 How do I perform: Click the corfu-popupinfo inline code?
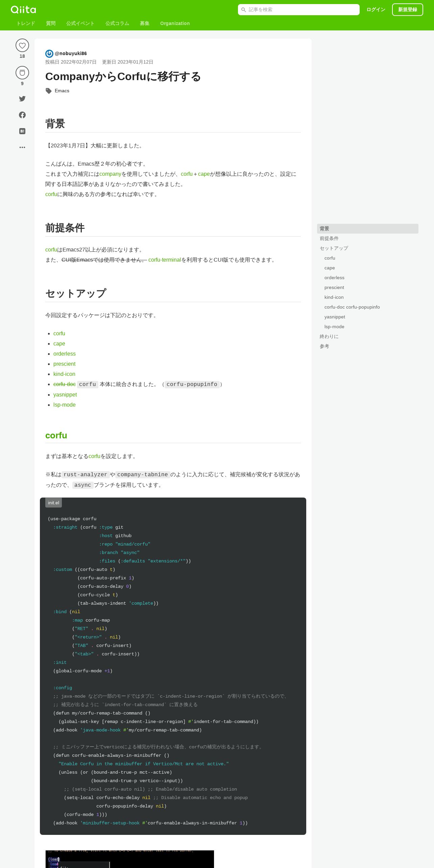[x=192, y=384]
